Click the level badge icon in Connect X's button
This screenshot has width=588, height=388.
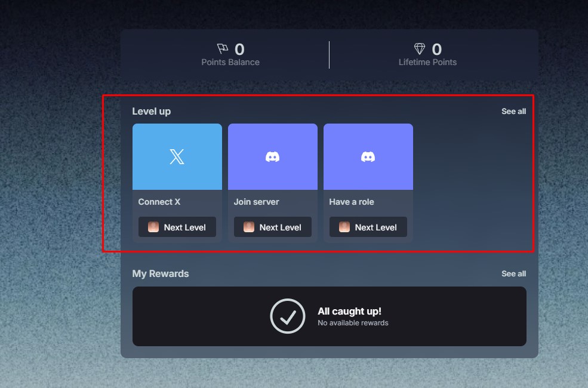pyautogui.click(x=153, y=227)
